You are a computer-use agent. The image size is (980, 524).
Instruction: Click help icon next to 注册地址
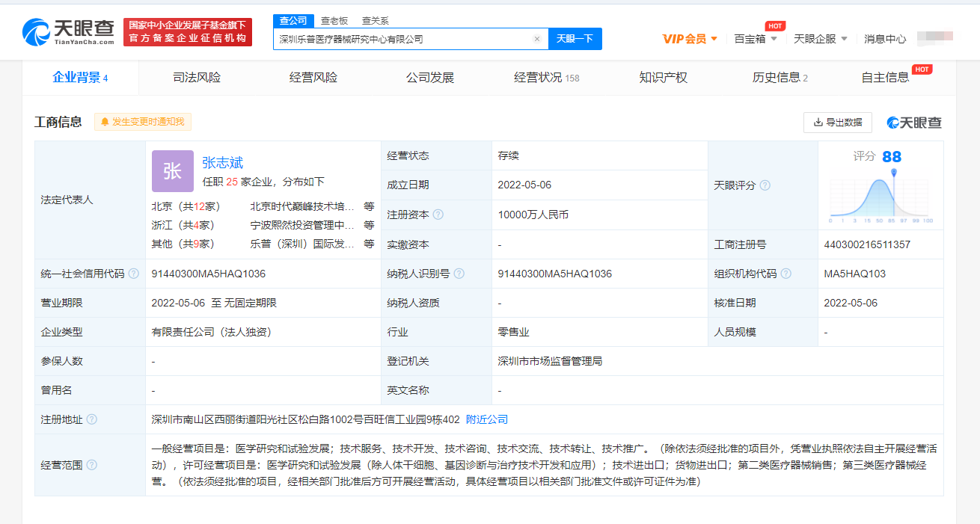[x=92, y=419]
